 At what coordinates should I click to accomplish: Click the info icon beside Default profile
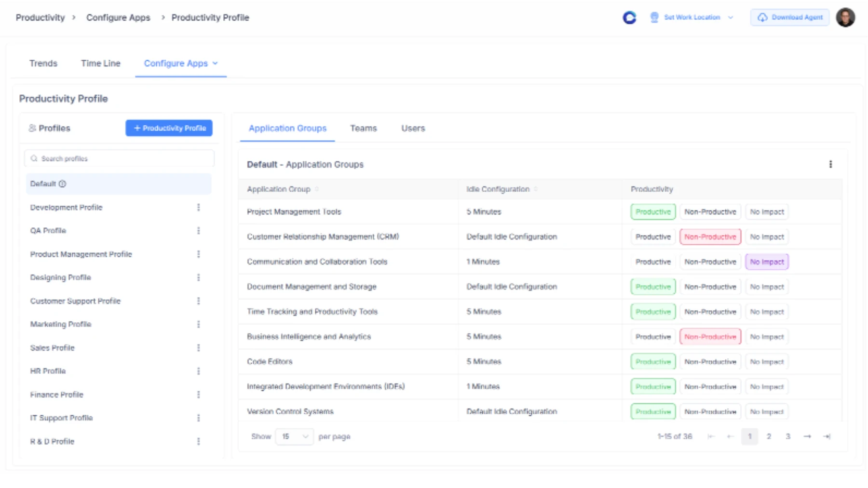click(x=63, y=184)
